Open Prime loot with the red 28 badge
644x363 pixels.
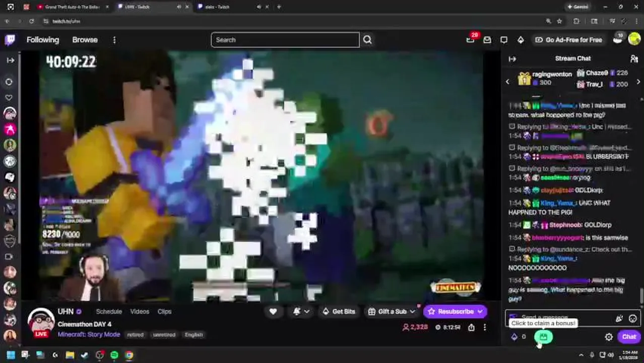[471, 39]
